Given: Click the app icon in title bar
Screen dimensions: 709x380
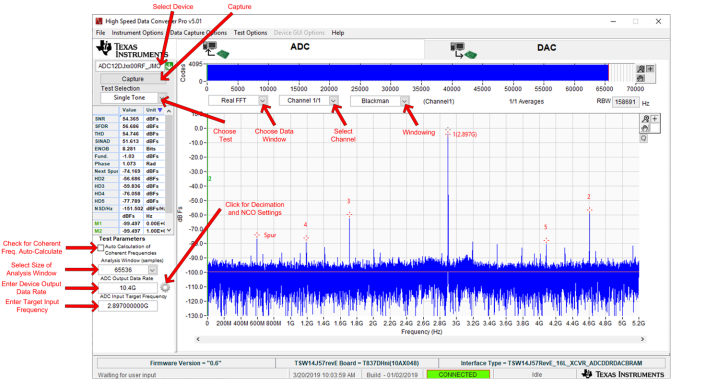Looking at the screenshot, I should [x=99, y=21].
